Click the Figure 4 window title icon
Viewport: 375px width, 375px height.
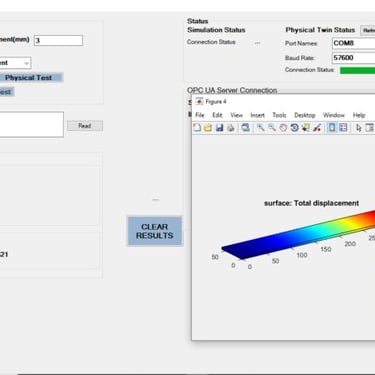pos(199,101)
